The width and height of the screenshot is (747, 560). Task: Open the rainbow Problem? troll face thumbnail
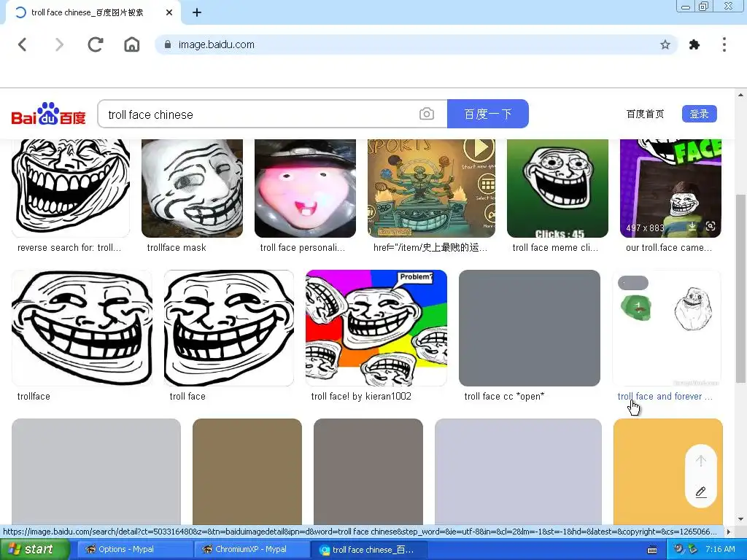click(x=376, y=328)
